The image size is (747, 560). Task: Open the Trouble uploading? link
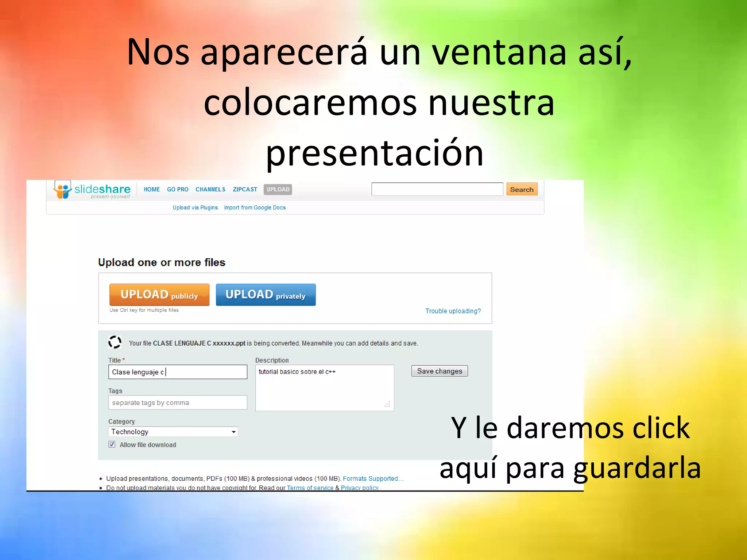coord(453,311)
